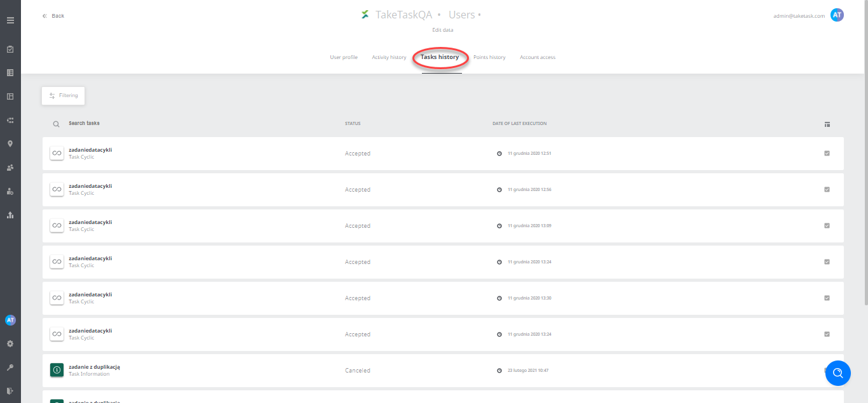
Task: Click the Edit data subtitle
Action: coord(443,30)
